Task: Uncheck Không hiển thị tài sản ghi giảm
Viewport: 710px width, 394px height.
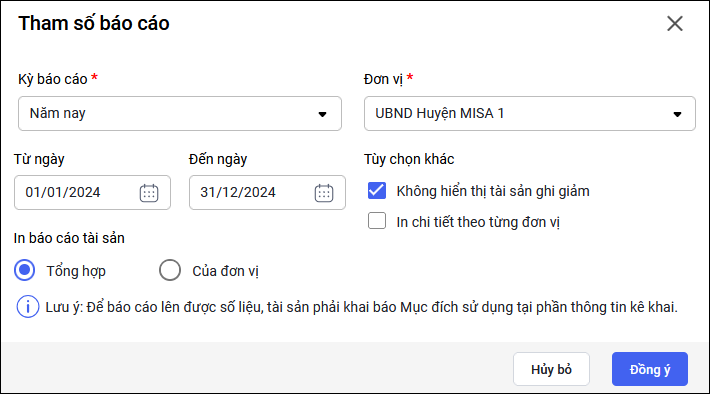Action: pyautogui.click(x=377, y=191)
